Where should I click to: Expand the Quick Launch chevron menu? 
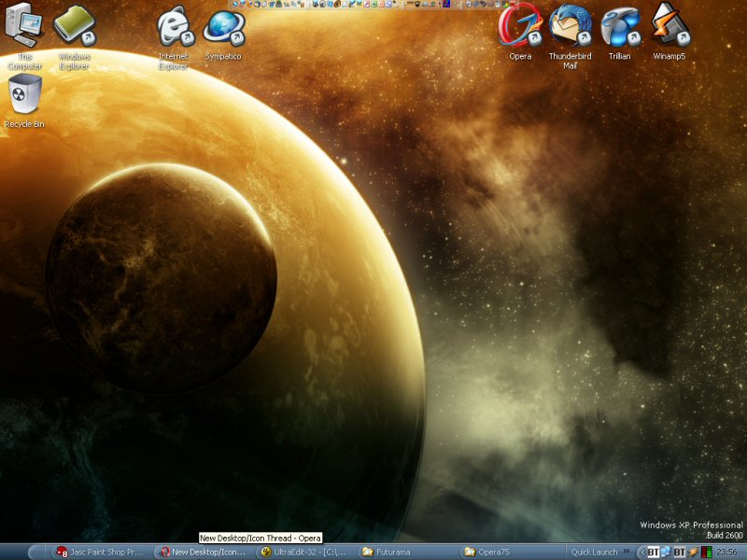coord(626,552)
